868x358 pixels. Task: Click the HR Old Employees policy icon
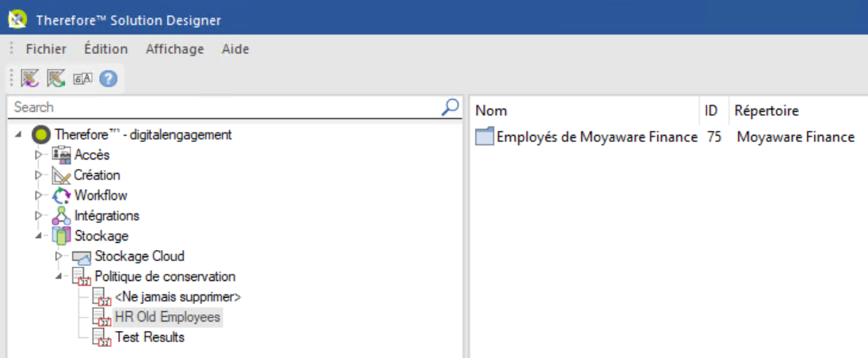click(x=101, y=318)
